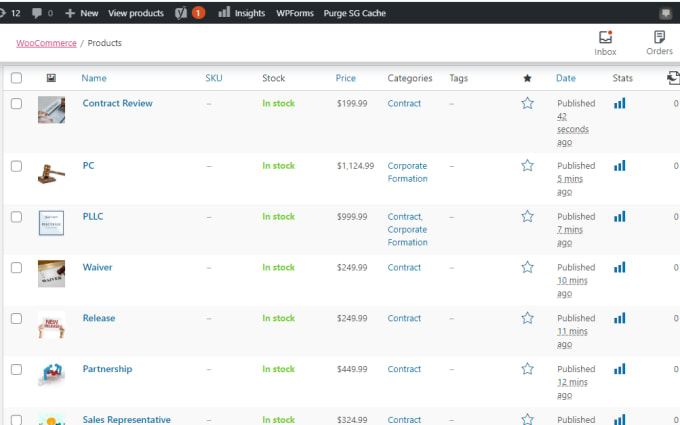Screen dimensions: 680x425
Task: Sort products by SKU column
Action: pyautogui.click(x=214, y=78)
